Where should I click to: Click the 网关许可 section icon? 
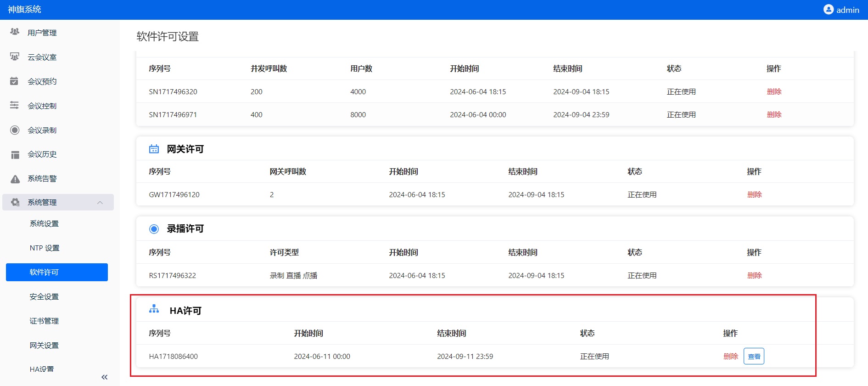pos(154,149)
